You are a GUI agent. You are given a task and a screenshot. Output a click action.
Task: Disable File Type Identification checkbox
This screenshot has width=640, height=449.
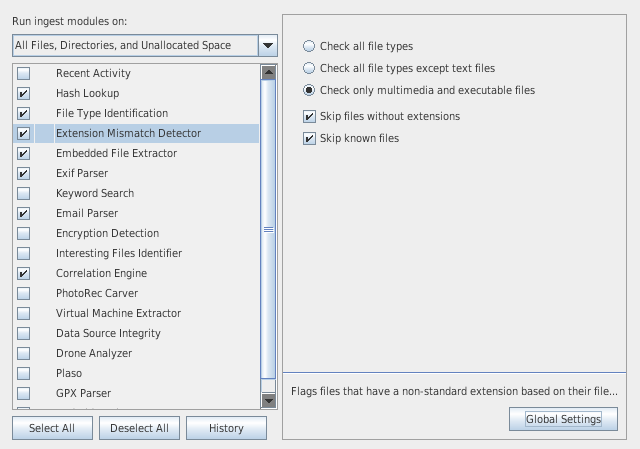tap(23, 113)
